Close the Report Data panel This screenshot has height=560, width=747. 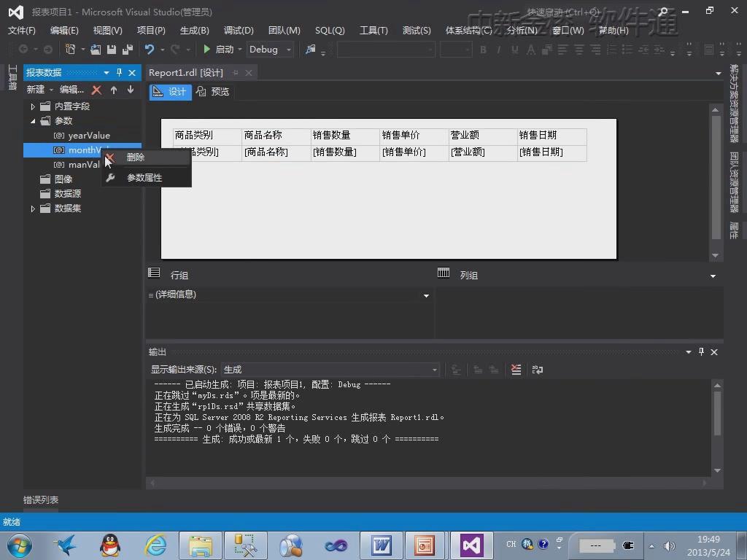pos(132,72)
